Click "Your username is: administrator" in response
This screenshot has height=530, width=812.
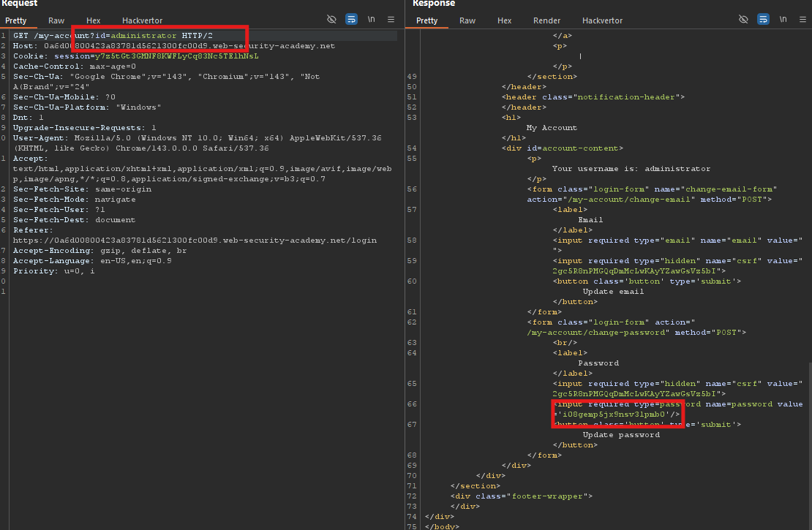tap(631, 169)
